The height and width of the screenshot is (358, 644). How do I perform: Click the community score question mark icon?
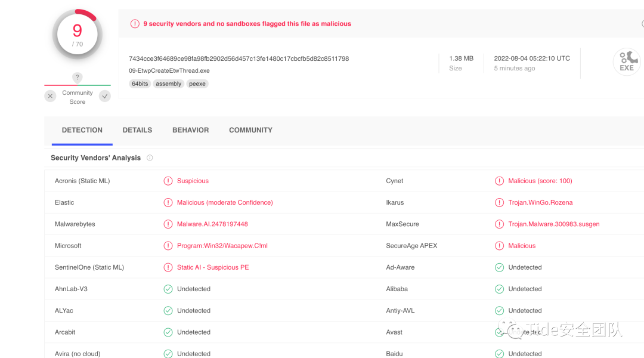click(77, 78)
